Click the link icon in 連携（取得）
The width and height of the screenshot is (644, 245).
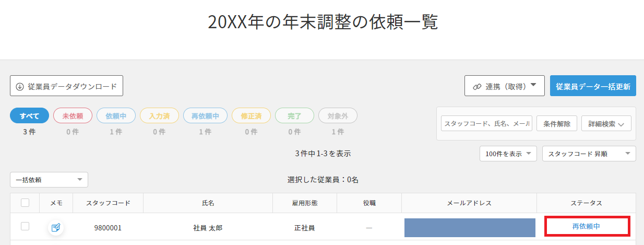tap(477, 87)
